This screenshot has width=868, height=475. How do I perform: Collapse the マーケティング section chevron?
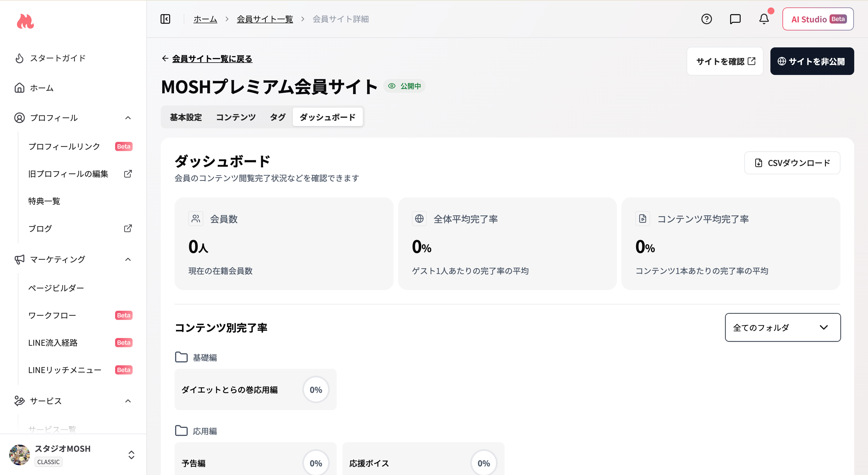click(128, 259)
